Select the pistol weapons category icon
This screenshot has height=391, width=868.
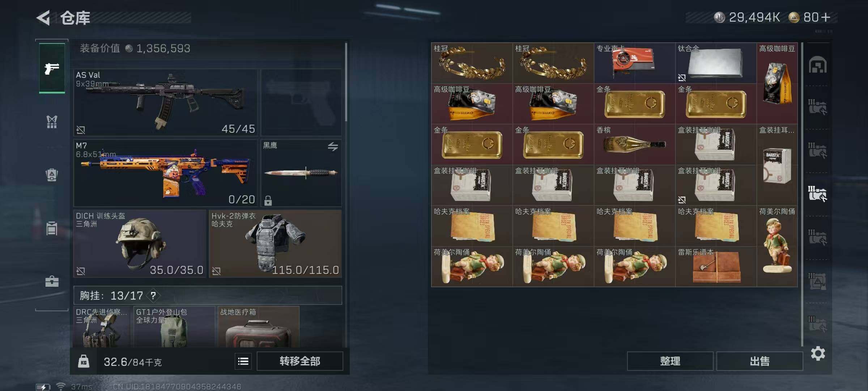point(52,68)
